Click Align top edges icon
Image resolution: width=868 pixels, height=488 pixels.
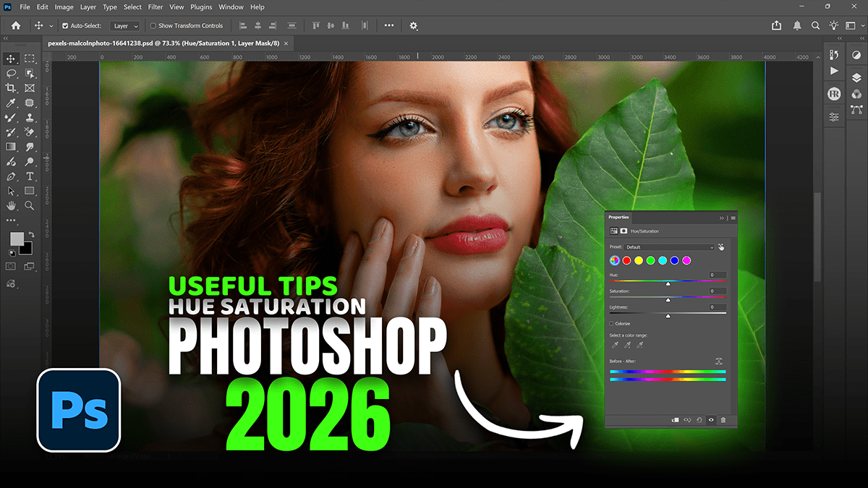pos(315,25)
